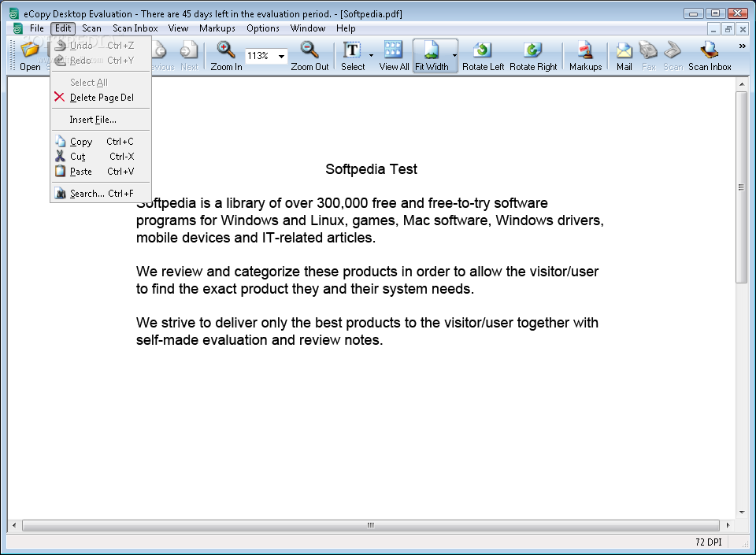
Task: Open the Window menu
Action: click(x=308, y=28)
